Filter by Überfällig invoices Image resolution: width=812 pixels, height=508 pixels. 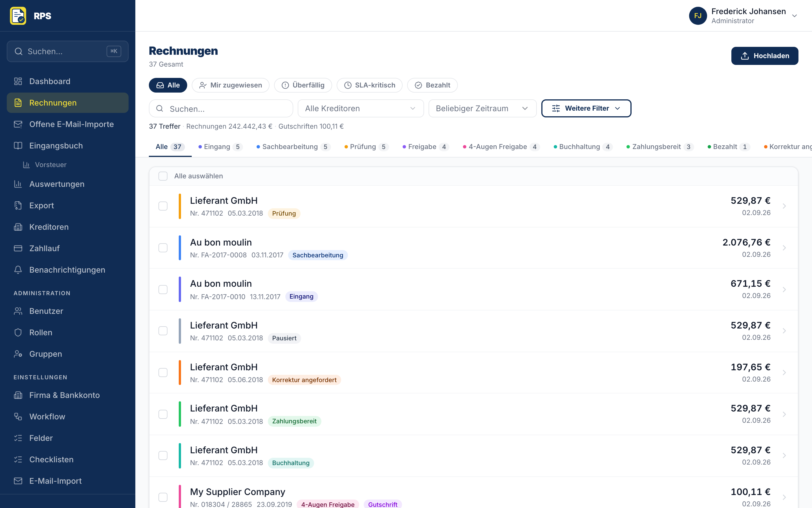(303, 85)
